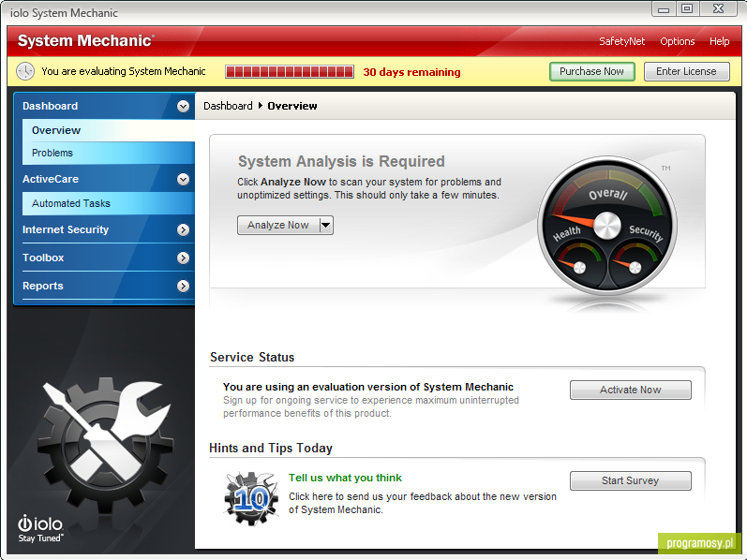Click the Start Survey button
The height and width of the screenshot is (560, 747).
point(630,481)
